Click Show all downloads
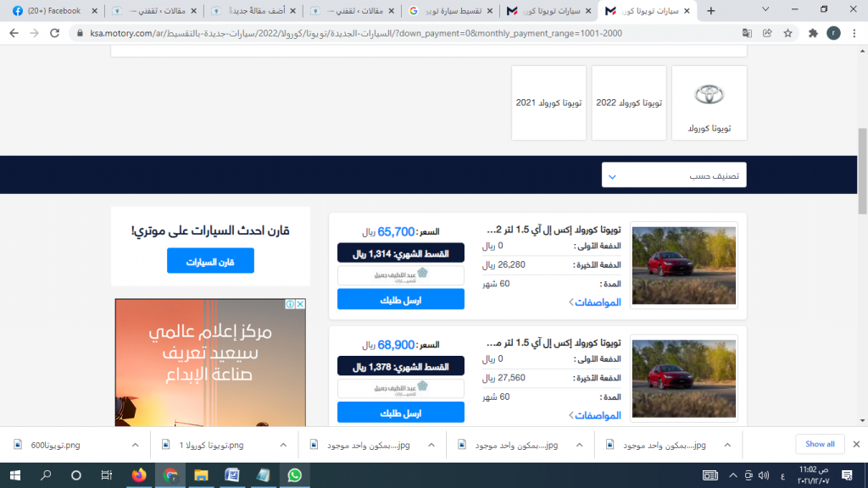Screen dimensions: 868x488 point(820,444)
